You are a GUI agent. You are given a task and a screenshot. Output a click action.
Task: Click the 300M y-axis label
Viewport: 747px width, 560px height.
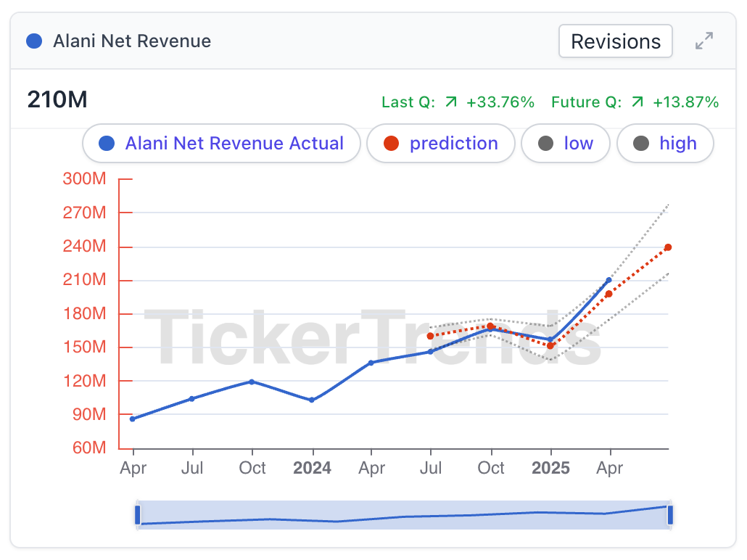click(x=84, y=178)
